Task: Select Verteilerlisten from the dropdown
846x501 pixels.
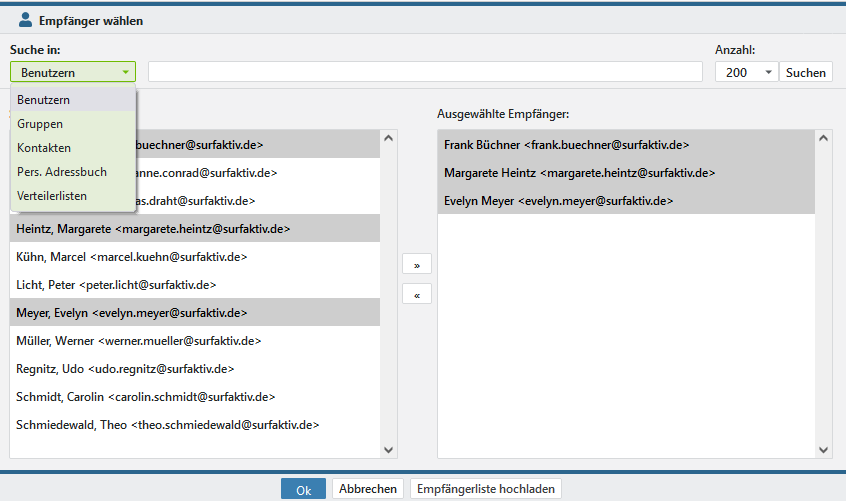Action: [x=52, y=196]
